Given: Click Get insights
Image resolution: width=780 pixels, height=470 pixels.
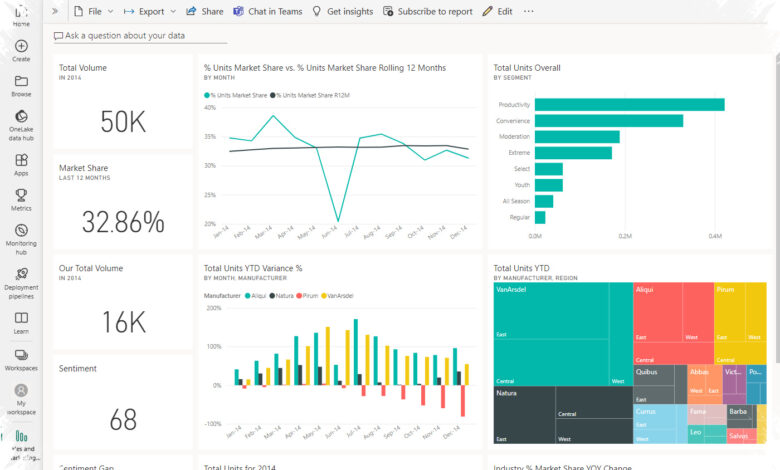Looking at the screenshot, I should click(343, 11).
